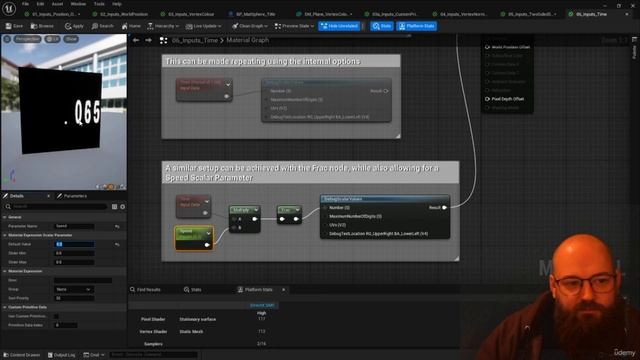The image size is (640, 360).
Task: Click the Browse toolbar button
Action: 42,26
